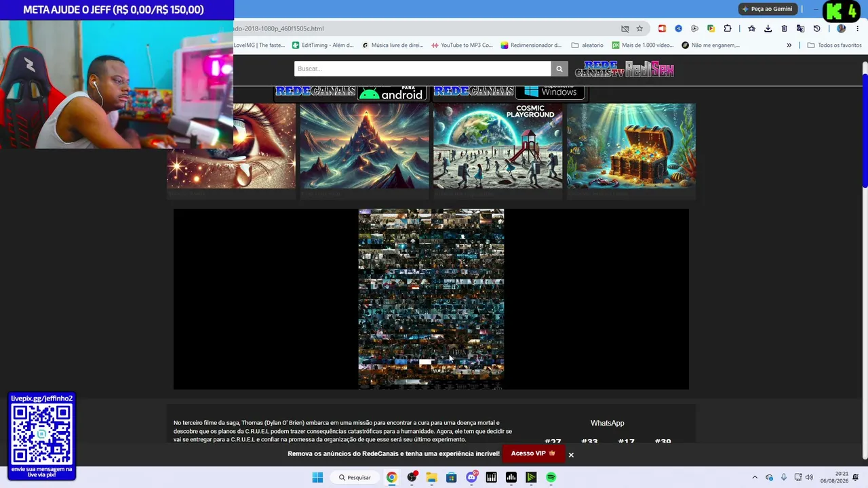Click the video player thumbnail mosaic

coord(431,299)
